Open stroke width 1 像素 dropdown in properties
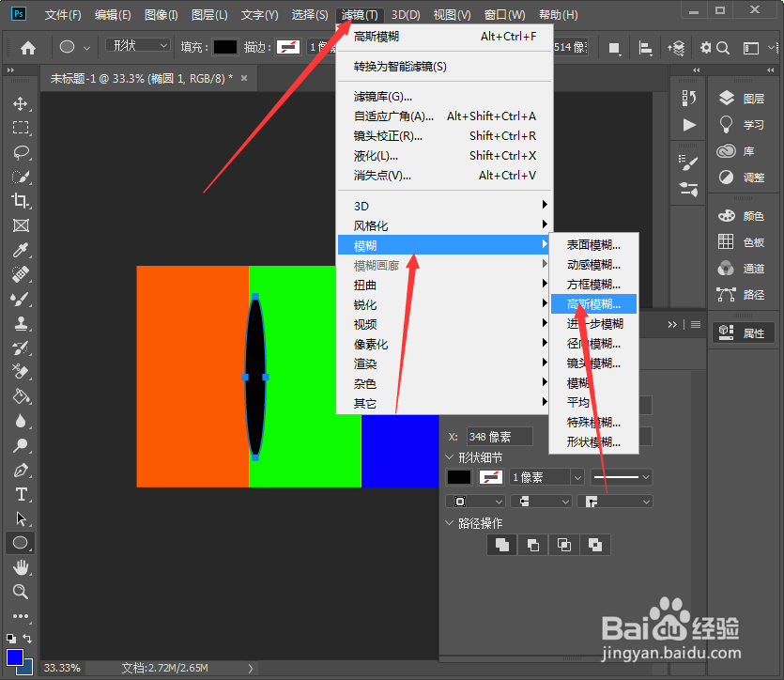The height and width of the screenshot is (680, 784). coord(577,477)
